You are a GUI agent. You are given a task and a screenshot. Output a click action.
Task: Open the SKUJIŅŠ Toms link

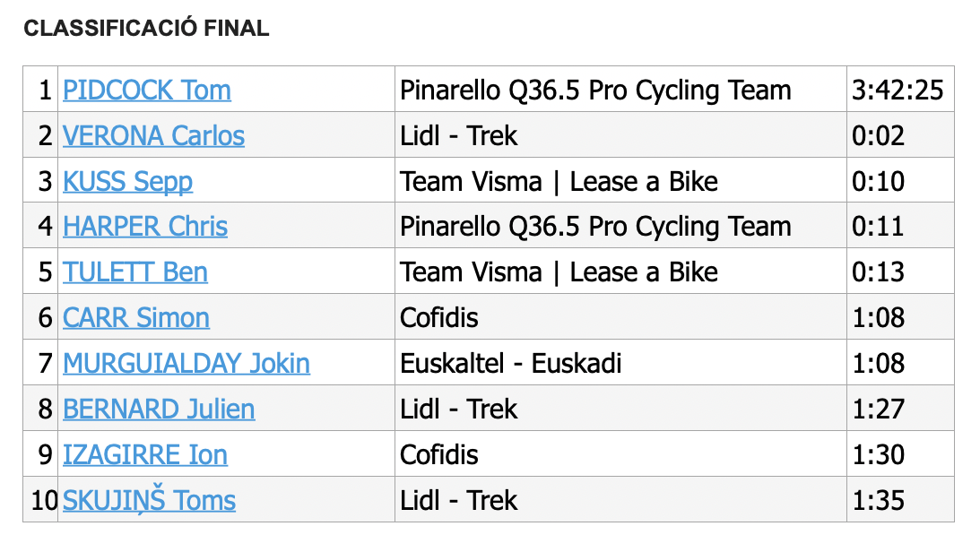pyautogui.click(x=150, y=499)
